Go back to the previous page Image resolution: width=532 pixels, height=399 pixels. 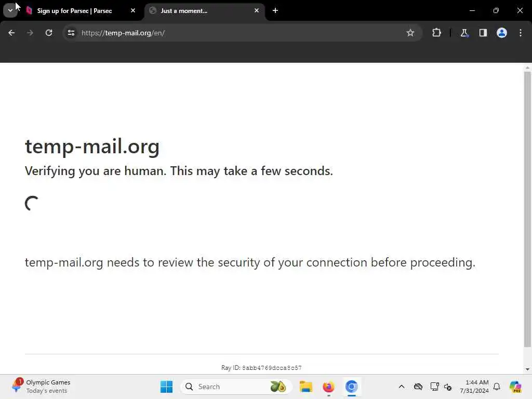point(11,33)
